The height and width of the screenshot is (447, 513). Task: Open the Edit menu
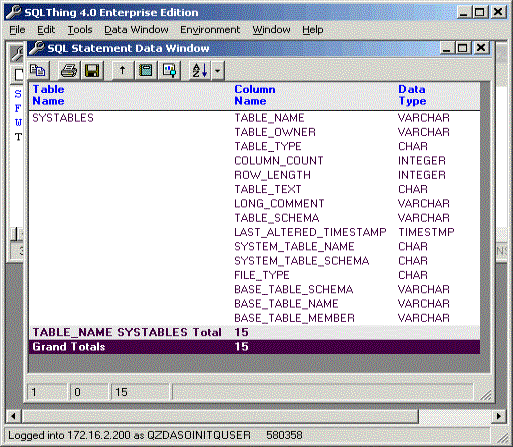[x=46, y=30]
